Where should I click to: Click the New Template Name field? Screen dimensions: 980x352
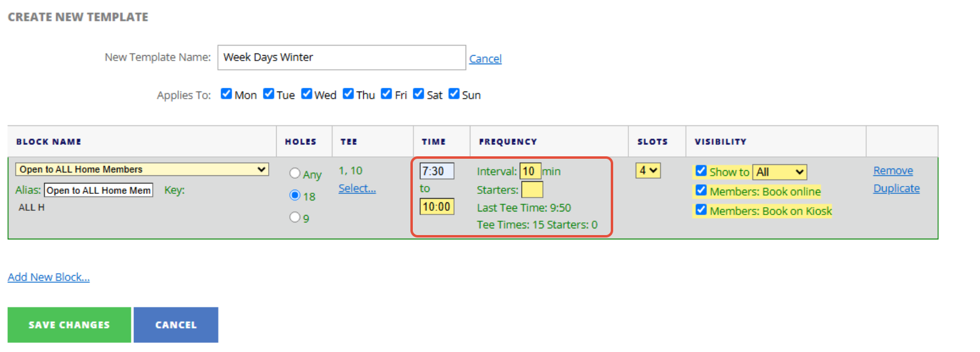tap(341, 58)
